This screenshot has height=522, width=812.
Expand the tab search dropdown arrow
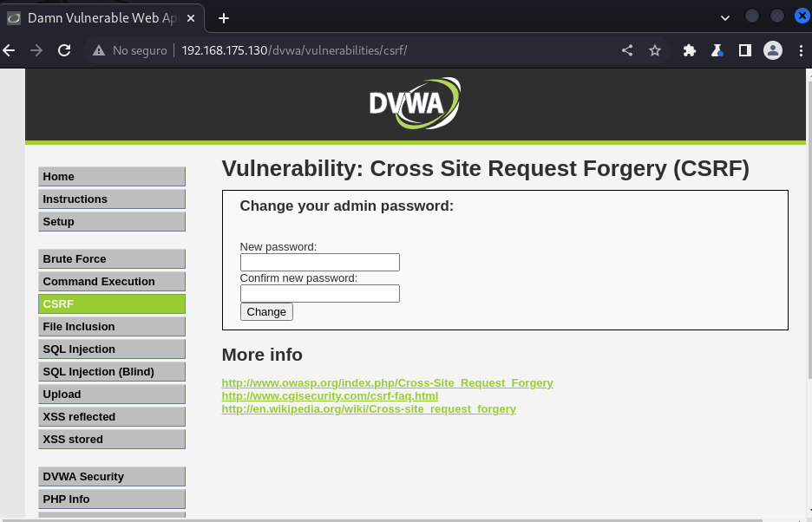[x=725, y=18]
